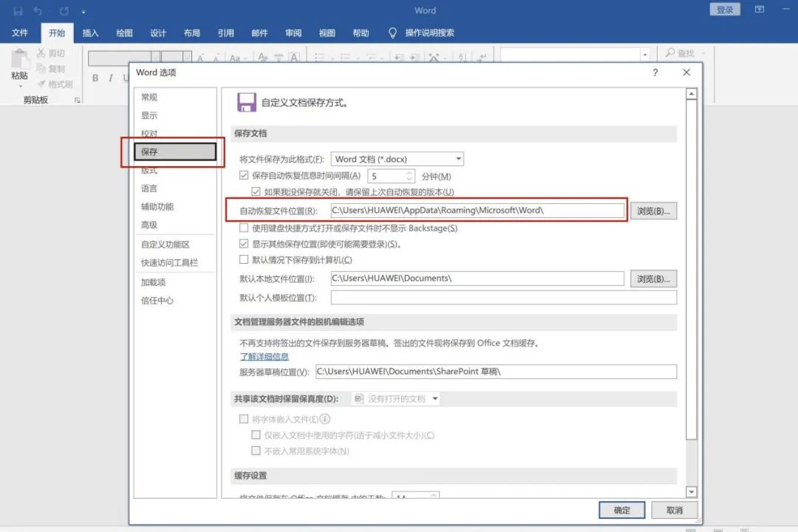Select 高级 in Word options sidebar

coord(175,225)
